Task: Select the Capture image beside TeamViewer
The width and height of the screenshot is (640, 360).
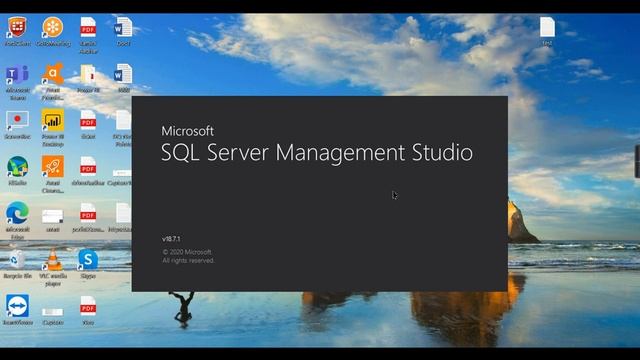Action: click(x=53, y=312)
